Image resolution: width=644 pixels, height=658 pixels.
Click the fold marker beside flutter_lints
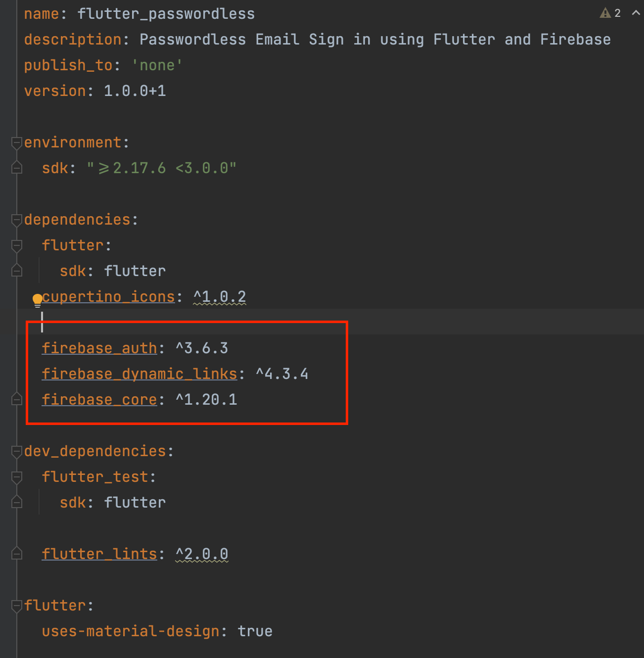point(16,553)
